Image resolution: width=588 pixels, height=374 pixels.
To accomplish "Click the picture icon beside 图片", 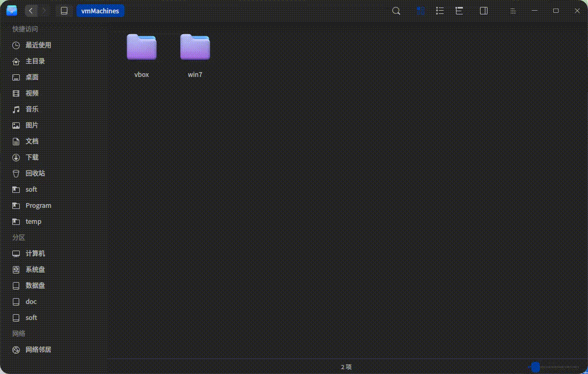I will (x=16, y=126).
